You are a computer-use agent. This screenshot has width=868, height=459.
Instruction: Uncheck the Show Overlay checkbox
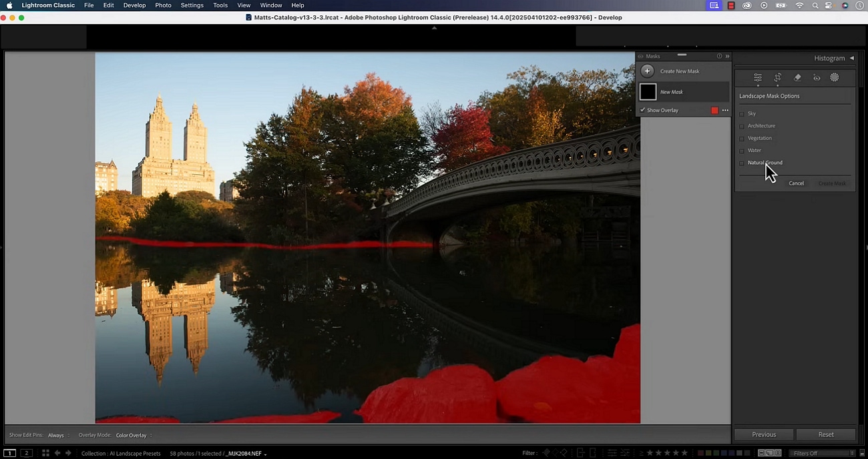pos(643,110)
